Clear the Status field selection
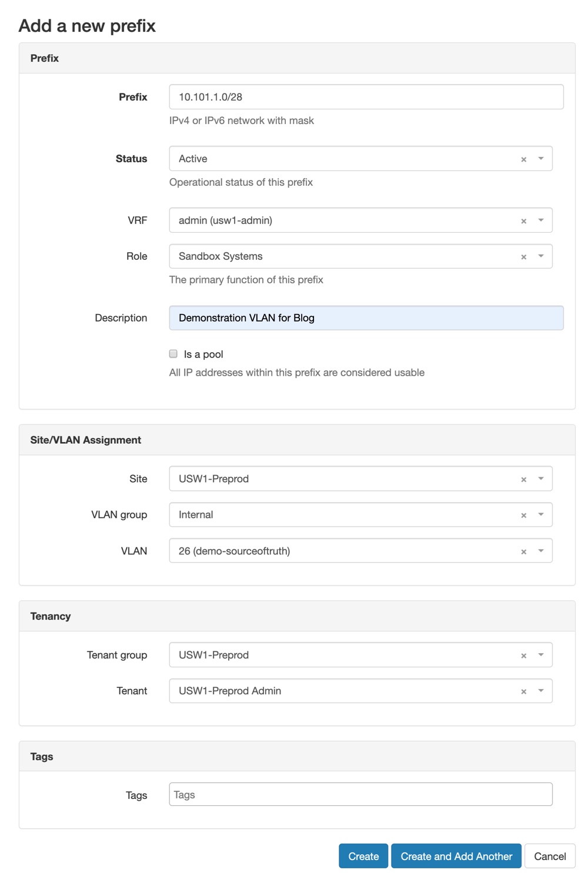 click(523, 159)
